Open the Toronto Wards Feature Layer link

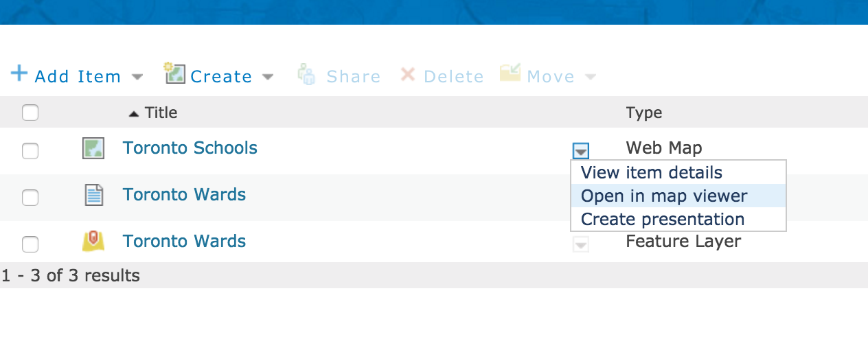184,242
